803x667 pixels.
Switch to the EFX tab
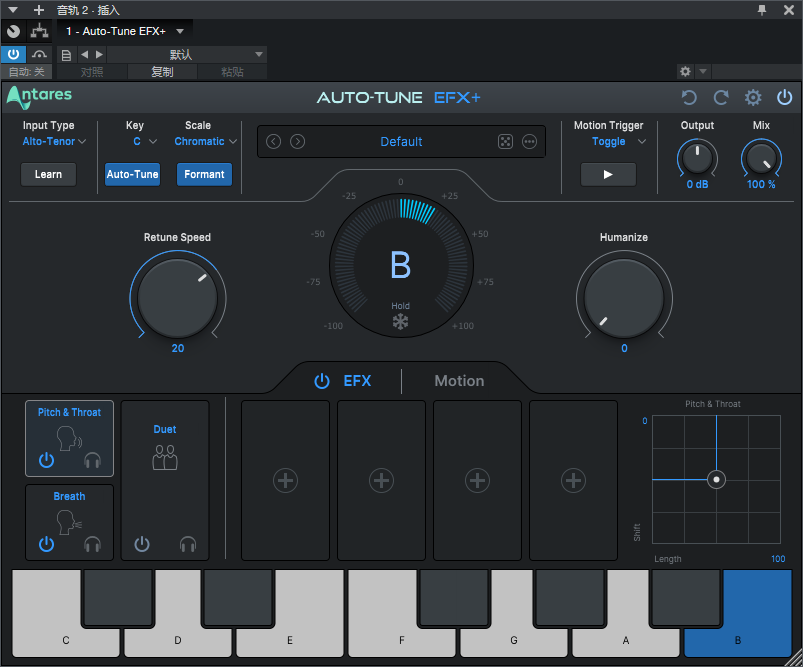(x=357, y=381)
